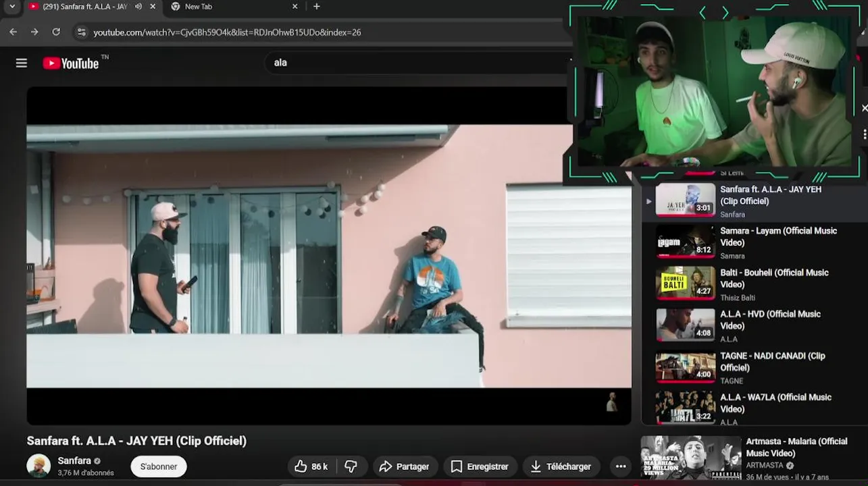Open the ARTMASTA channel name
This screenshot has height=486, width=868.
765,465
